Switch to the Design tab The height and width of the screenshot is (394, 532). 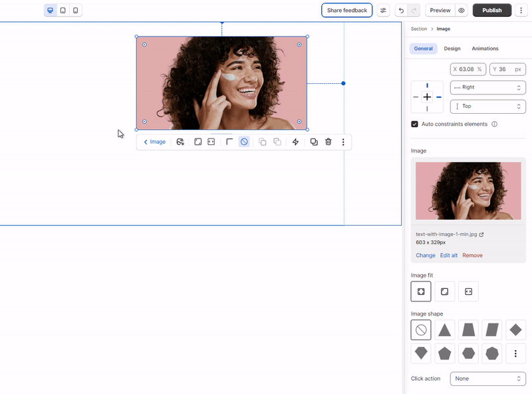452,49
